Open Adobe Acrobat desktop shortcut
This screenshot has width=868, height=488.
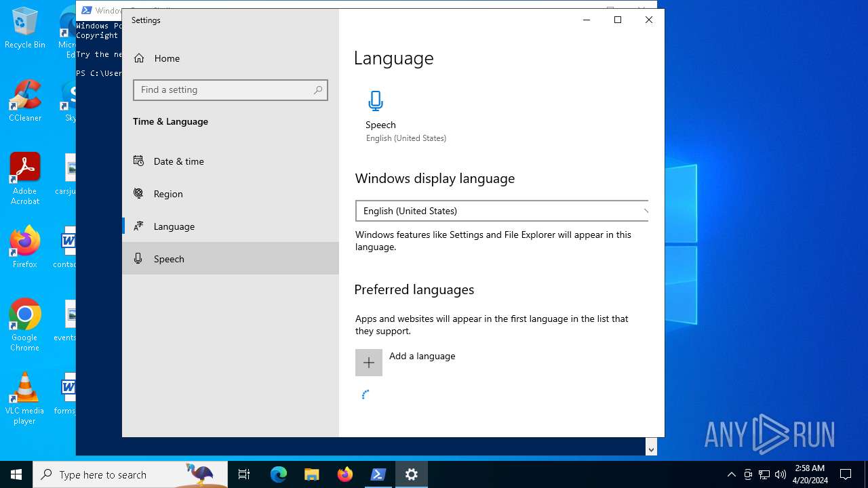pos(25,179)
